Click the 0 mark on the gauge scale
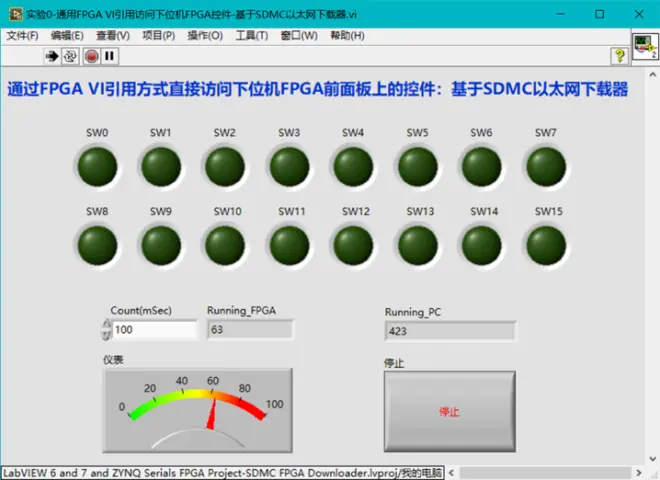660x480 pixels. (x=122, y=407)
